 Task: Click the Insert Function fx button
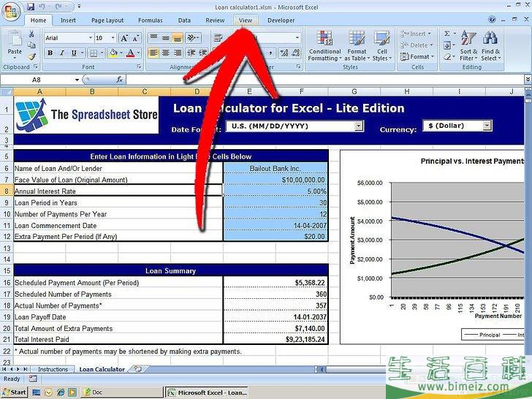click(x=119, y=80)
